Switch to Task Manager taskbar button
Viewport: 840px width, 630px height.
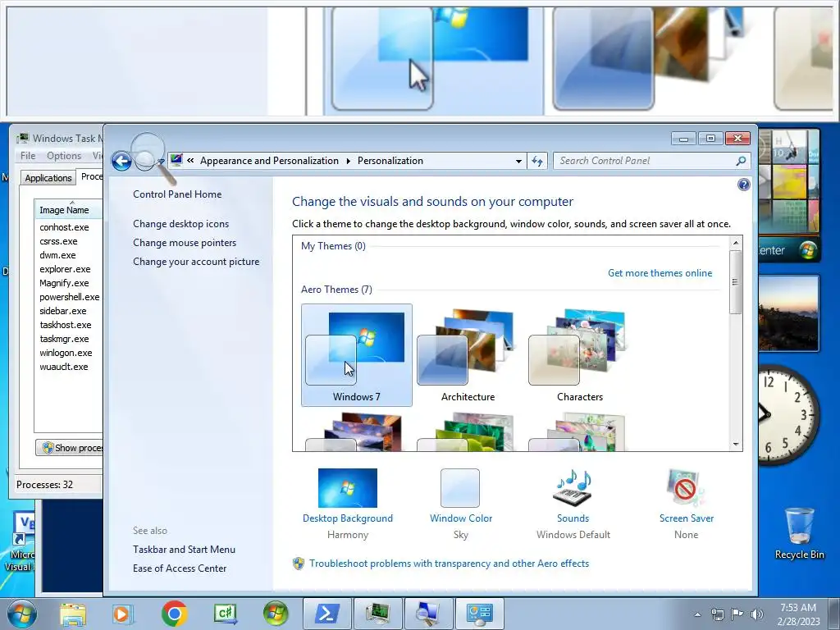click(x=378, y=614)
